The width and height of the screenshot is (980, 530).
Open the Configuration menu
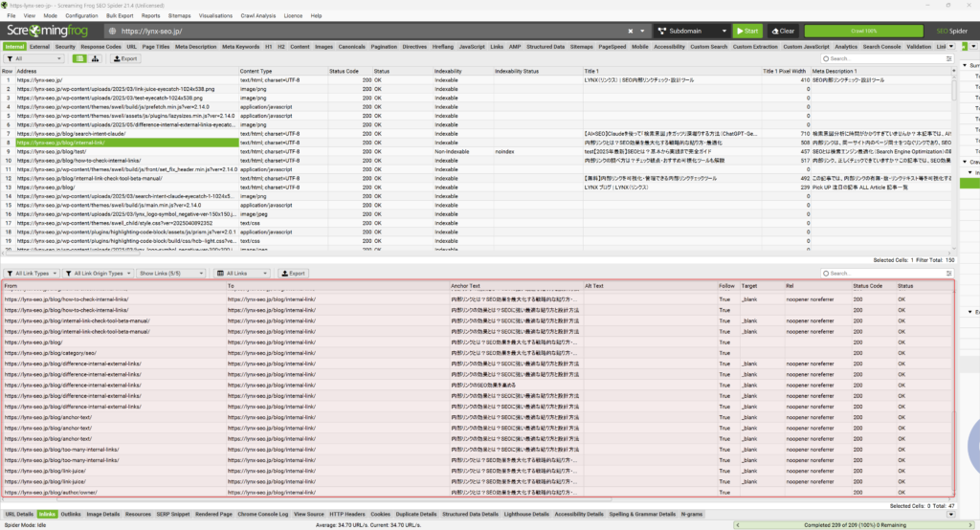click(x=81, y=16)
